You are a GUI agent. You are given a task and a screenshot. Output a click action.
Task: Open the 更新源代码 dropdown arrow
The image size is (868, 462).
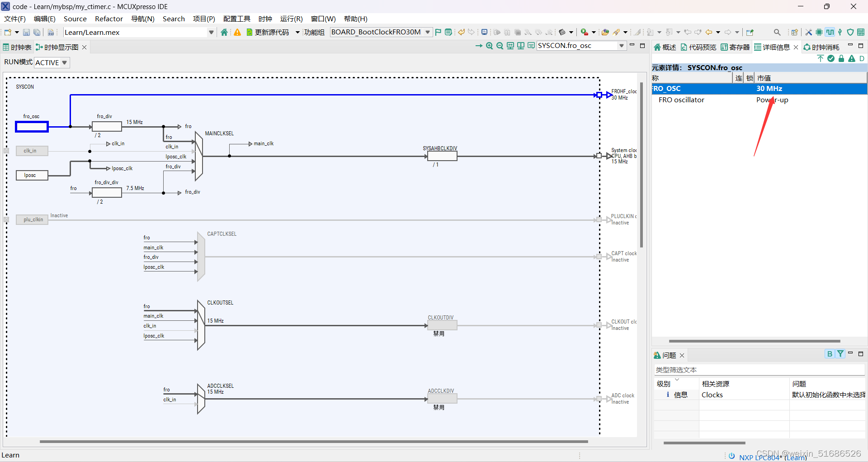point(297,32)
